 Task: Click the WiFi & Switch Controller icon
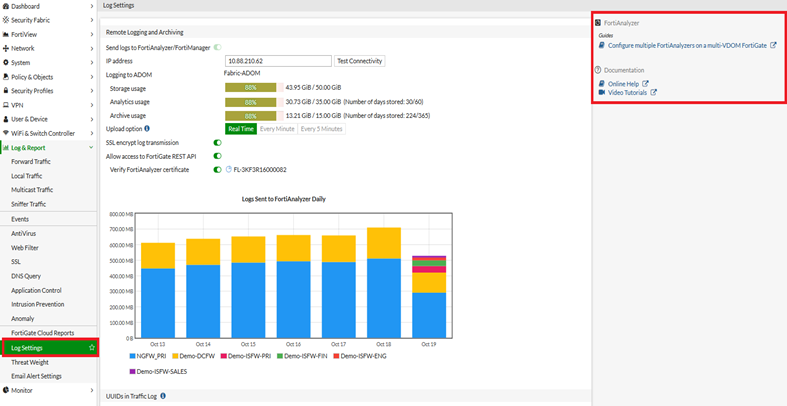click(x=6, y=133)
